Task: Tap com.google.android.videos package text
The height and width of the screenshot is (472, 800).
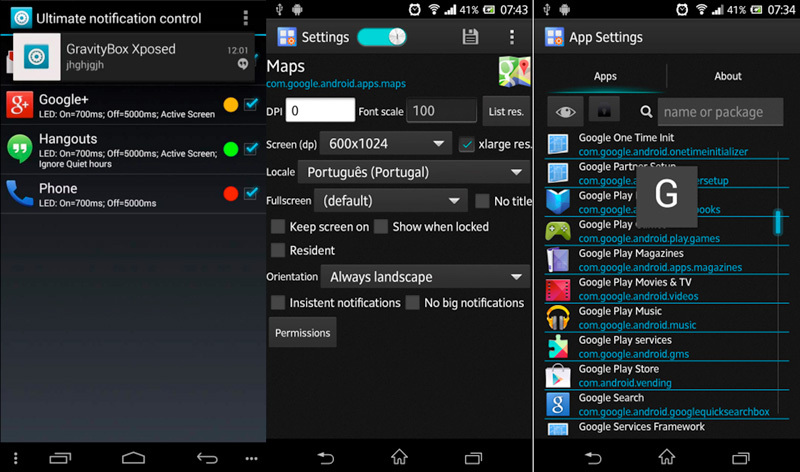Action: (638, 296)
